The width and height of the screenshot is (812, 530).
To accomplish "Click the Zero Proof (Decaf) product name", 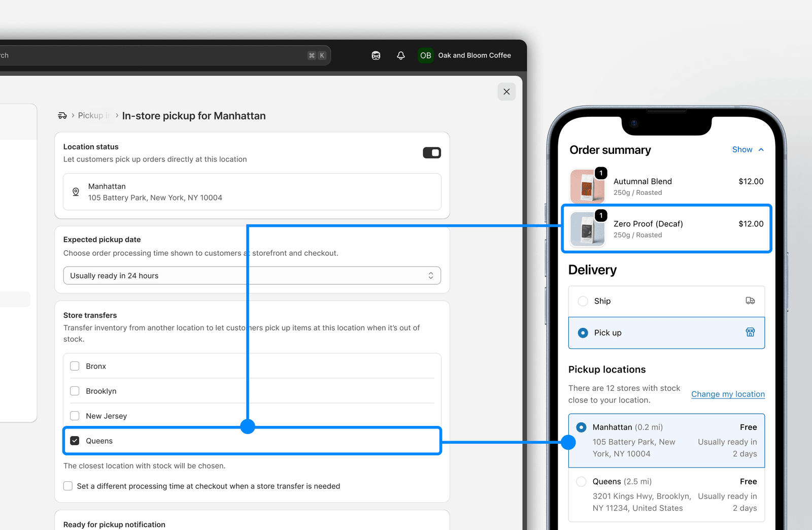I will 648,224.
